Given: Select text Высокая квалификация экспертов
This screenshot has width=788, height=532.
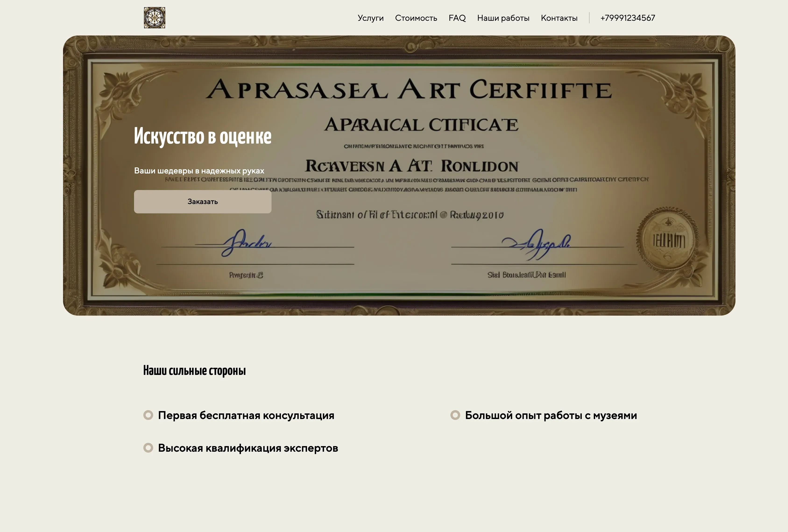Looking at the screenshot, I should 248,448.
